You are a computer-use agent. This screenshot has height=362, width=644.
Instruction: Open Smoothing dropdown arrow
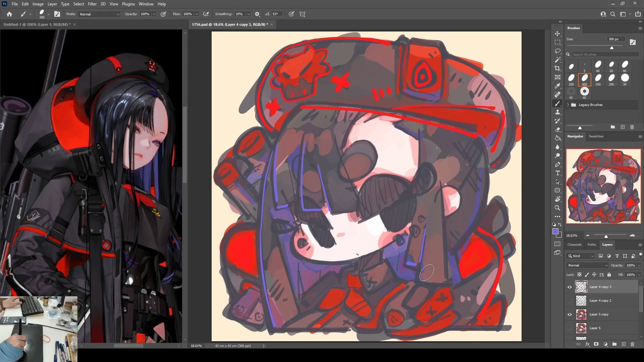249,14
